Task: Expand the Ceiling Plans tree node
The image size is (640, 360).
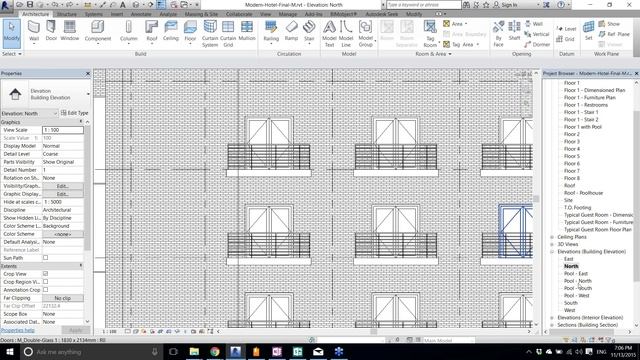Action: (x=552, y=237)
